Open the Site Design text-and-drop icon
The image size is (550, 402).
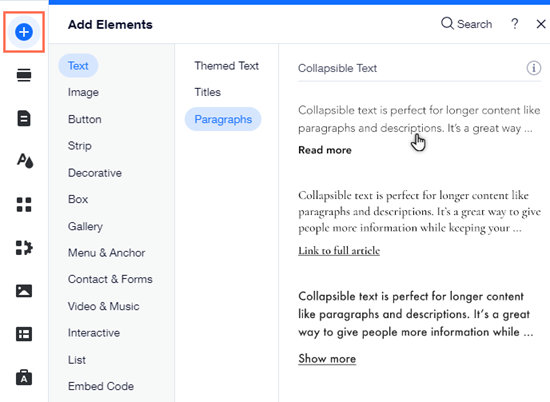coord(25,161)
